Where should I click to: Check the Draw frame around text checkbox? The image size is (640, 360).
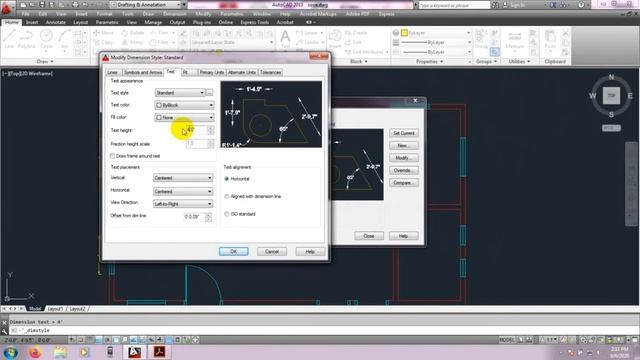pos(112,156)
